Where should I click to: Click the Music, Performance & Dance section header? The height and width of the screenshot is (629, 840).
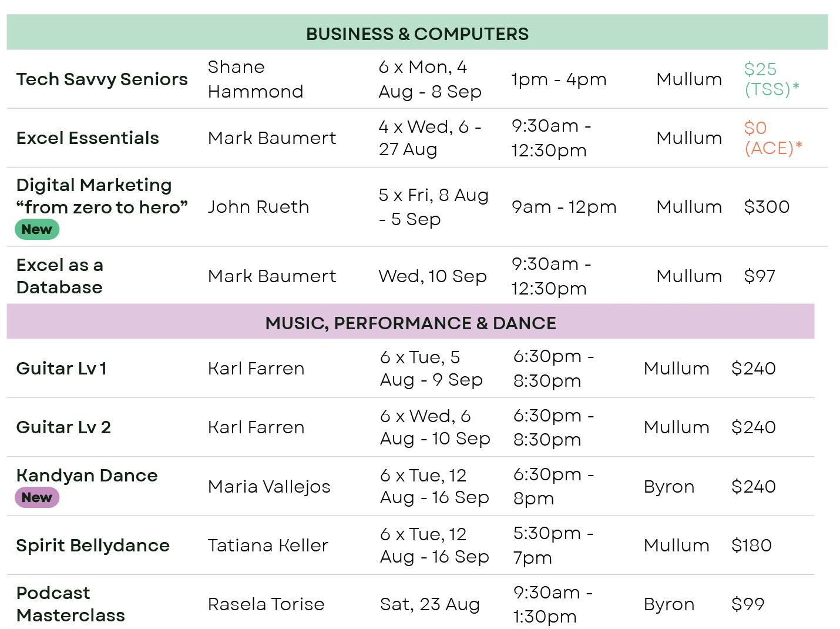coord(410,323)
